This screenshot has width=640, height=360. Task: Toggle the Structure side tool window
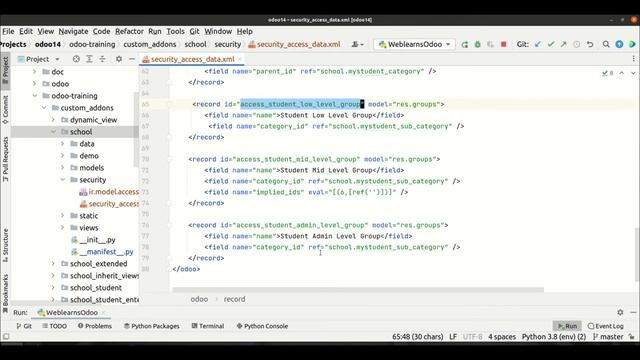[x=5, y=245]
